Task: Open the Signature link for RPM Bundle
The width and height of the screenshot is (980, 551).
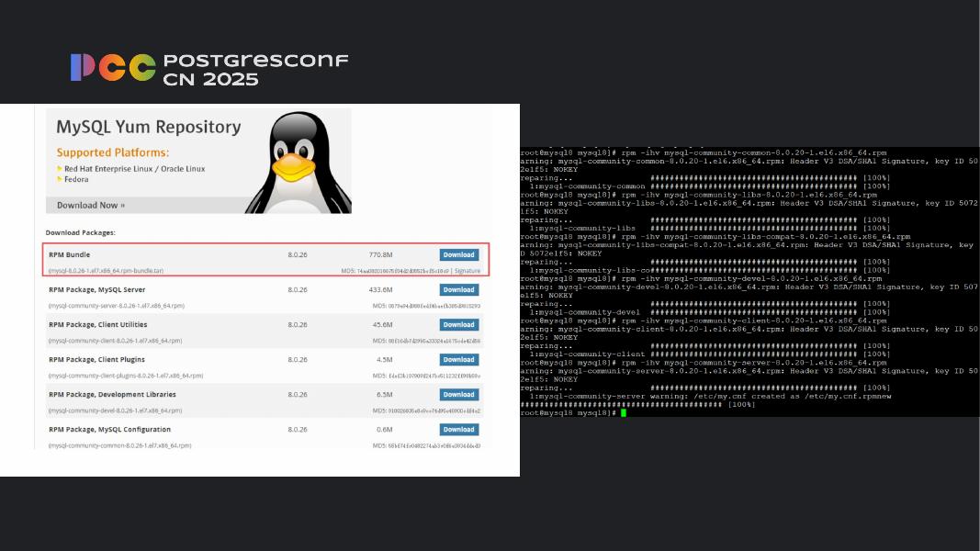Action: pos(467,271)
